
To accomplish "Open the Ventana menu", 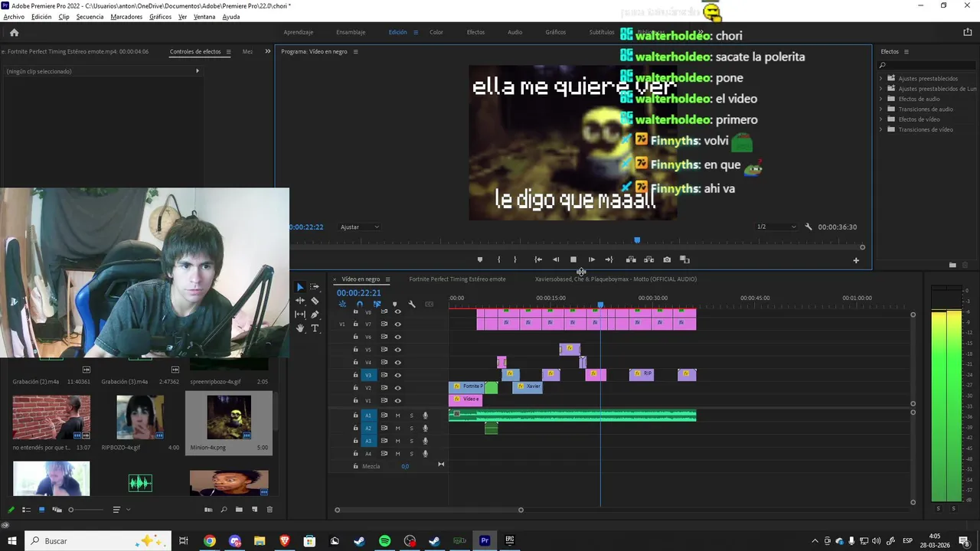I will click(204, 17).
